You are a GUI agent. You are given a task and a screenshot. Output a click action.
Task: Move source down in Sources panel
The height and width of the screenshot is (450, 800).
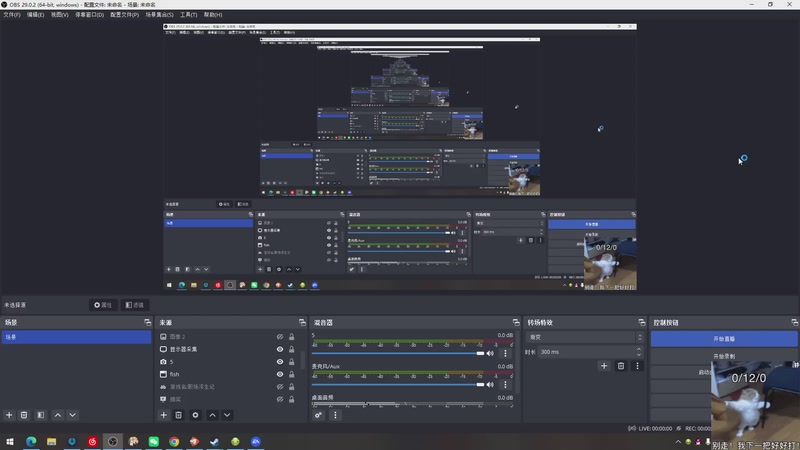tap(227, 415)
